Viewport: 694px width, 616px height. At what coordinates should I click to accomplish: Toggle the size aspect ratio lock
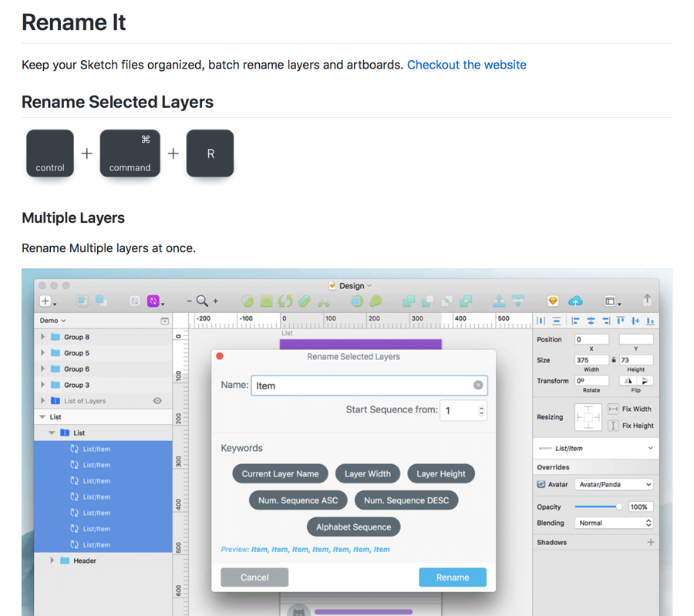pyautogui.click(x=614, y=360)
